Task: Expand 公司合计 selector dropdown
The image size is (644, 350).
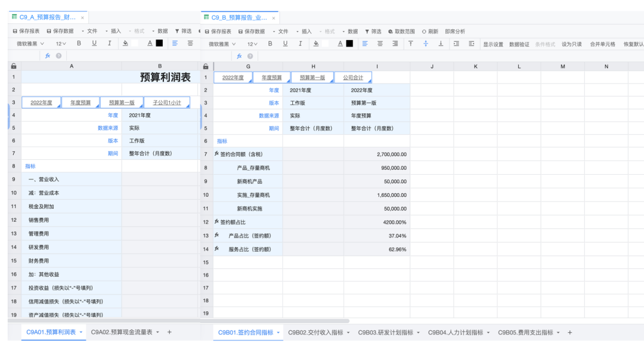Action: tap(370, 81)
